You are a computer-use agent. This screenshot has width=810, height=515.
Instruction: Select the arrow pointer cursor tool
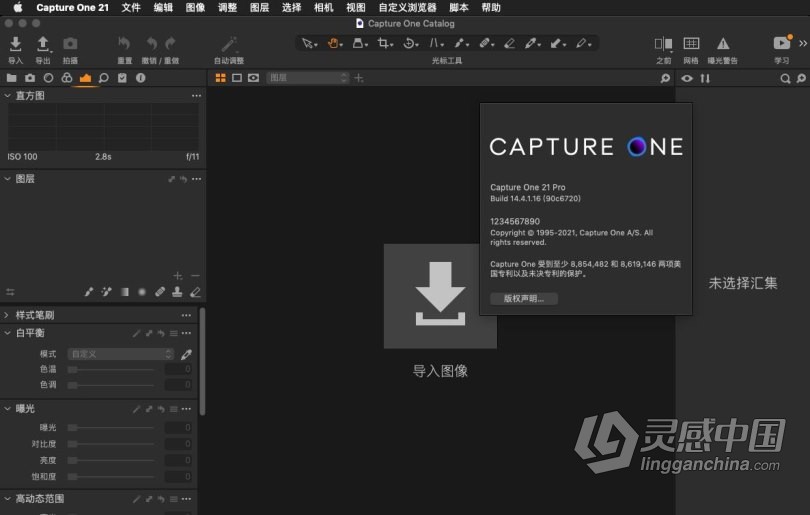coord(308,43)
